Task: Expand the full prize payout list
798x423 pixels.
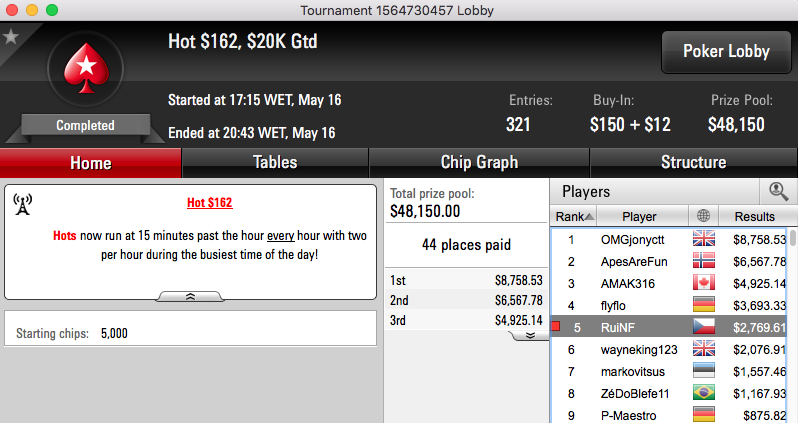Action: pyautogui.click(x=529, y=335)
